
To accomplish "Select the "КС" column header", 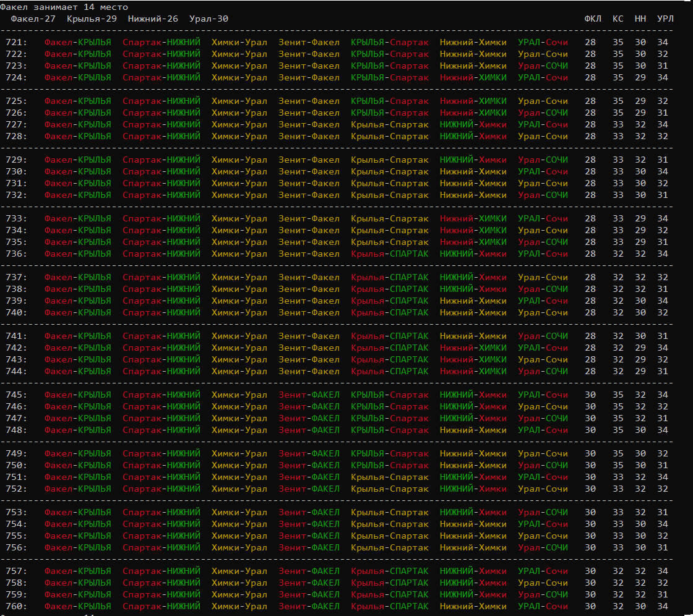I will 618,19.
